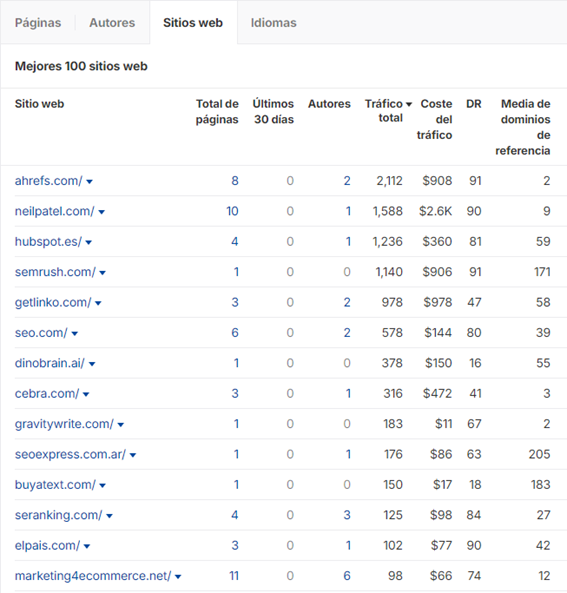Expand the dinobrain.ai/ dropdown arrow
Screen dimensions: 567x593
92,364
